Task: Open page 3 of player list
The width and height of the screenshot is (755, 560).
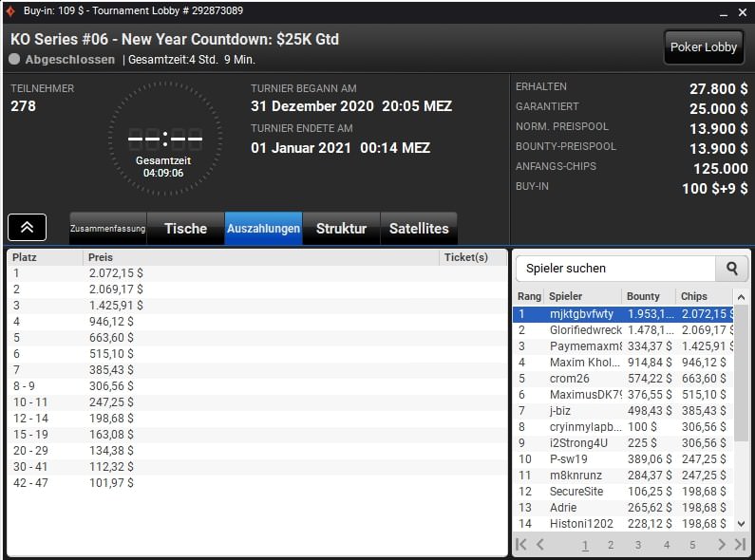Action: [638, 545]
